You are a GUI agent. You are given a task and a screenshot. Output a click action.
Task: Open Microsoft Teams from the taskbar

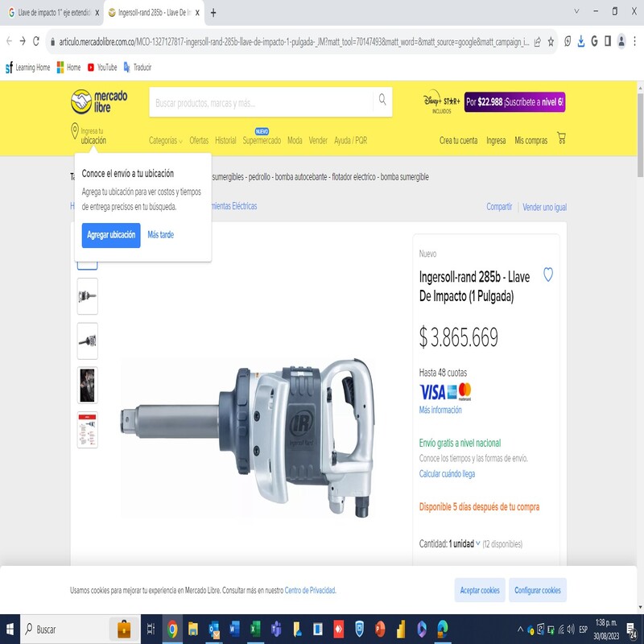pos(276,629)
